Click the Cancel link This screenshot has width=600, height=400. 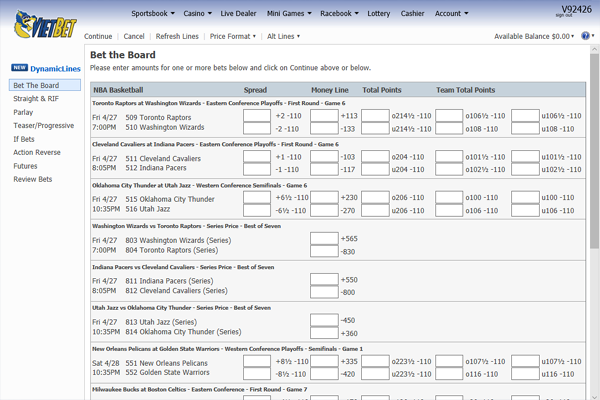134,36
